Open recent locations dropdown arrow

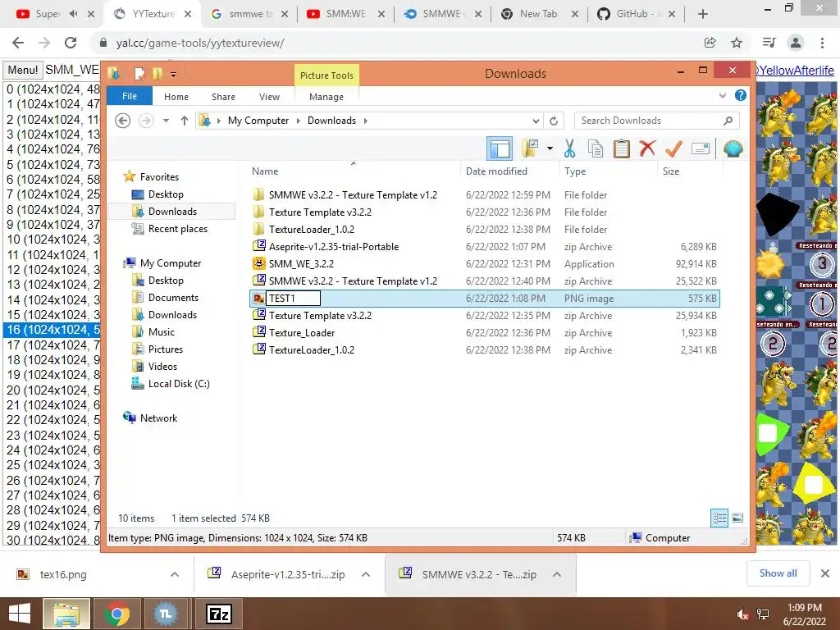coord(166,121)
